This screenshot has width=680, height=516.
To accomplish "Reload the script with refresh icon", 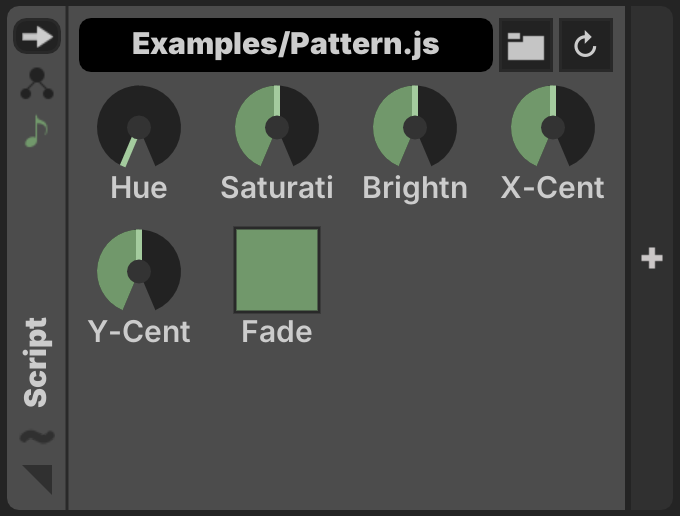I will coord(586,46).
